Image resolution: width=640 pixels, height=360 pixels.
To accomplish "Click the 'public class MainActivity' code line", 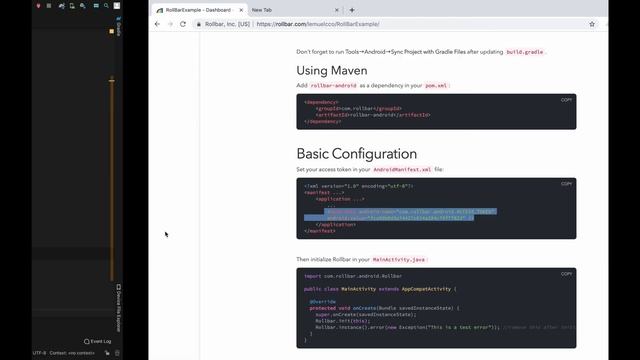I will [380, 289].
